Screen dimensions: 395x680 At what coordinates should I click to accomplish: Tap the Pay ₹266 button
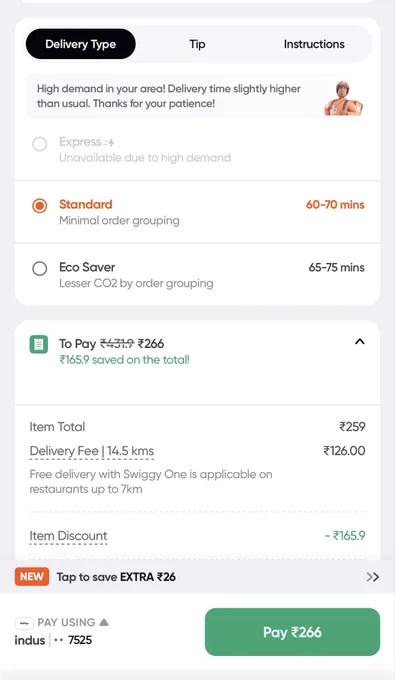click(x=292, y=632)
